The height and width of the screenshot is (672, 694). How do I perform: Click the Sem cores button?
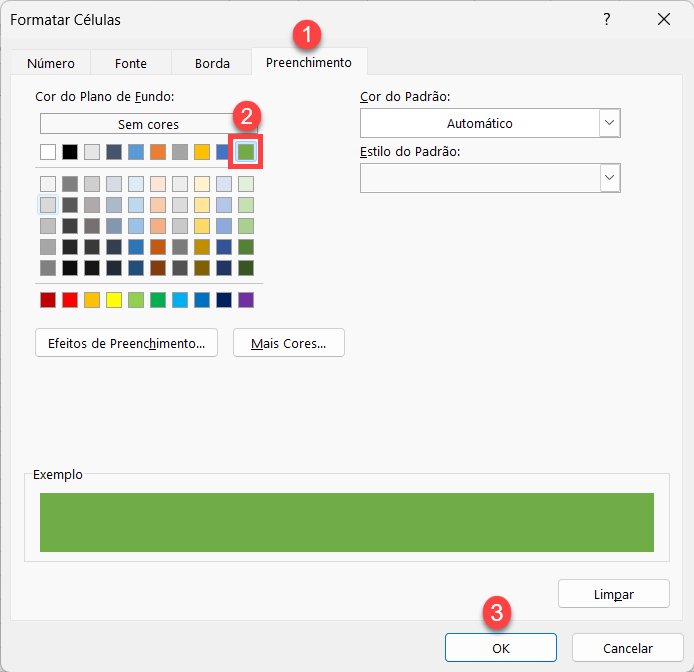(148, 124)
